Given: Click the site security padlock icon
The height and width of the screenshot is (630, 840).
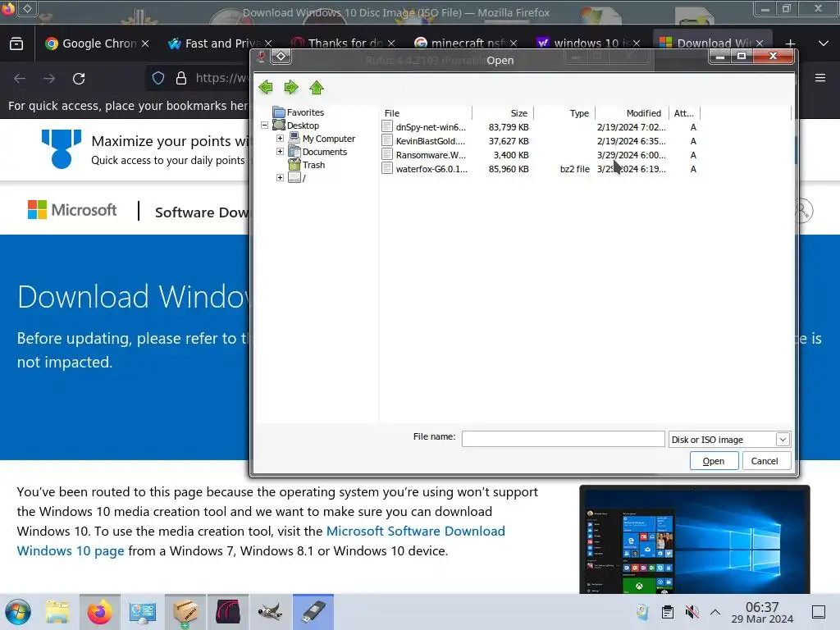Looking at the screenshot, I should pos(181,78).
